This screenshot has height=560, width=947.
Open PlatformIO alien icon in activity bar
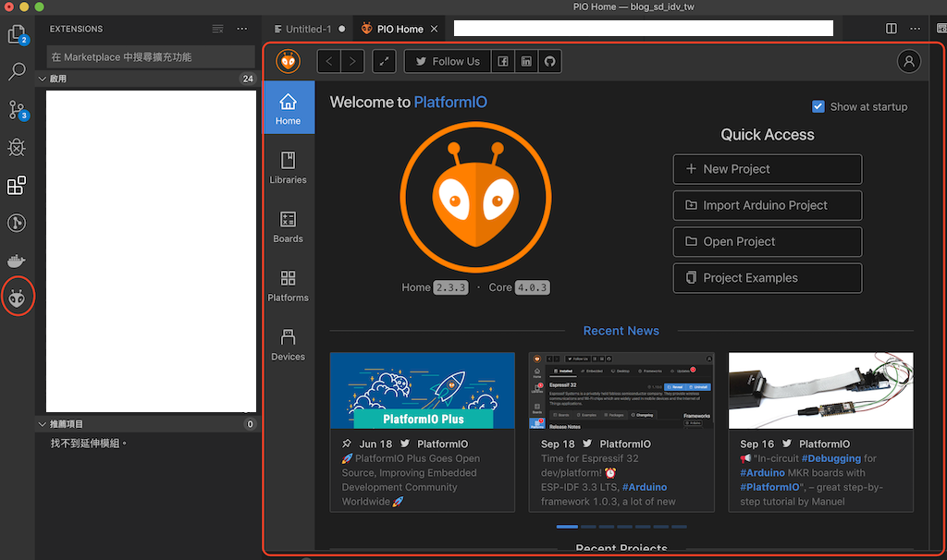tap(17, 298)
